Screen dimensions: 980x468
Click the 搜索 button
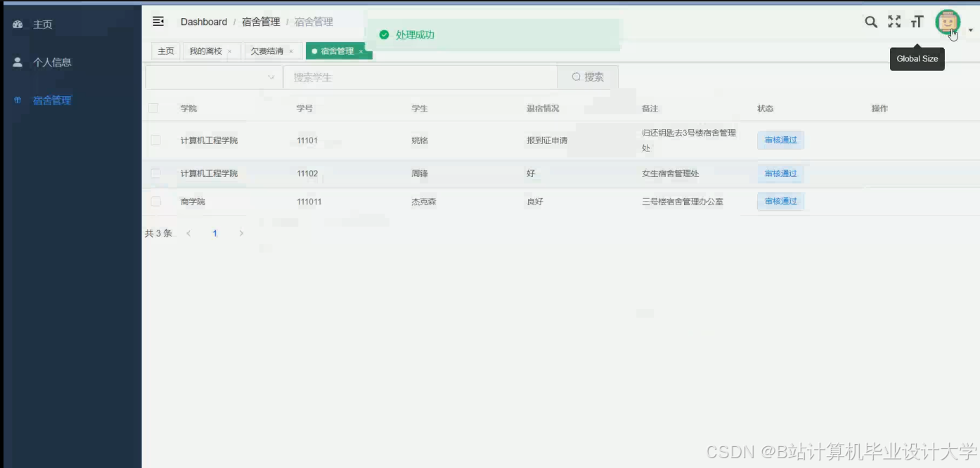pyautogui.click(x=587, y=77)
